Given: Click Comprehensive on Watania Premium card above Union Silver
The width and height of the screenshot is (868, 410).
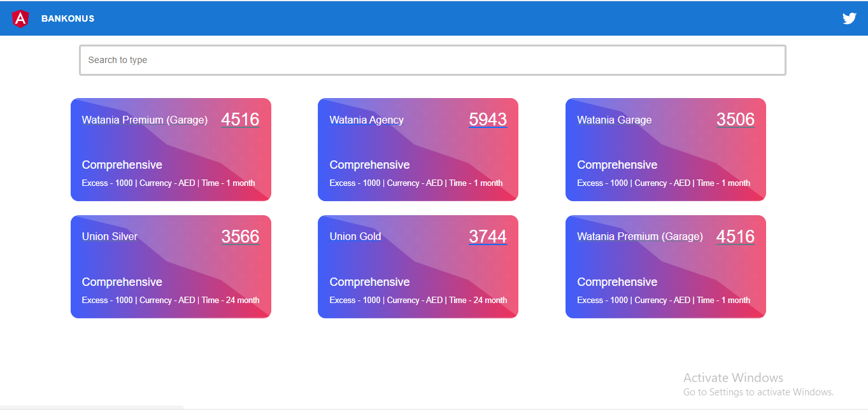Looking at the screenshot, I should [122, 165].
